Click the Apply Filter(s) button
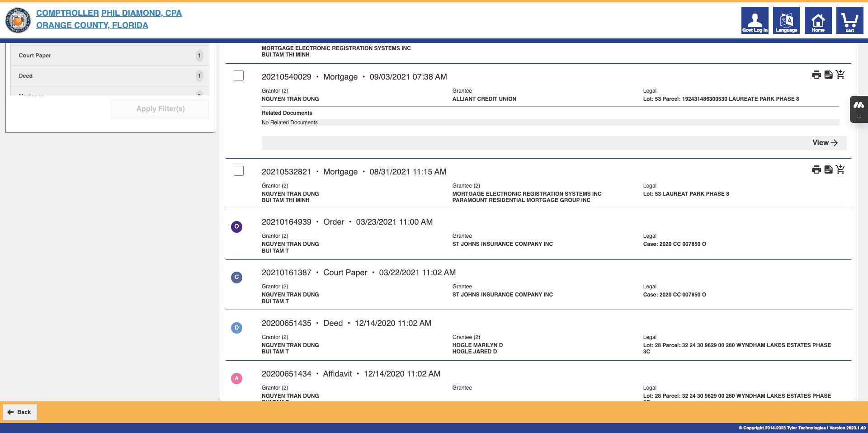 tap(160, 109)
